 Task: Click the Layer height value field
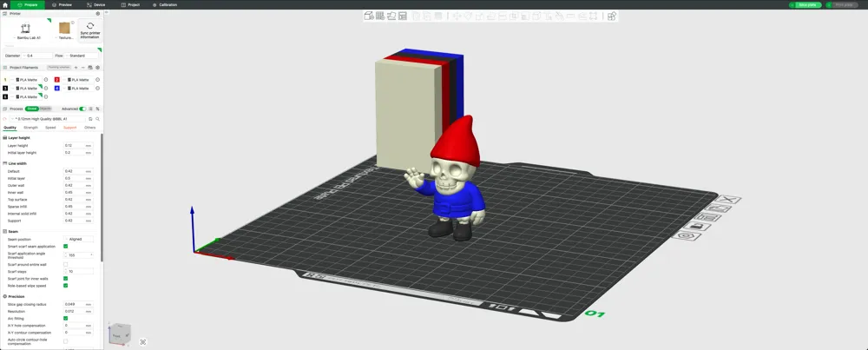coord(78,146)
